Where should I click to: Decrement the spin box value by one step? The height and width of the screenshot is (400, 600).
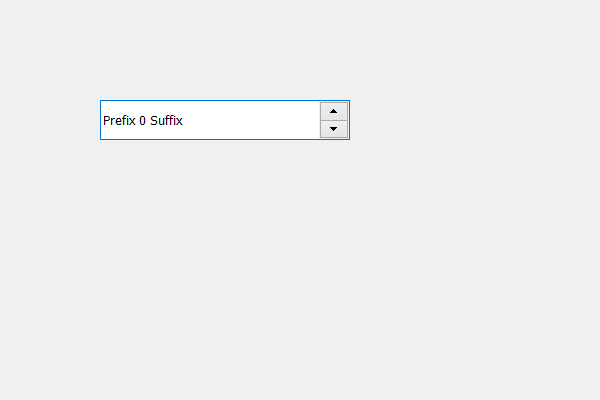(334, 129)
